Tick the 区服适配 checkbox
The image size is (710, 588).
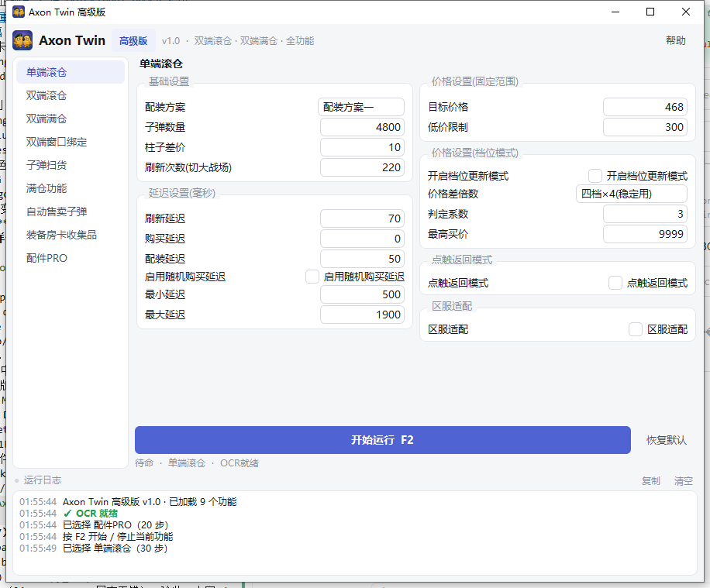(x=636, y=329)
